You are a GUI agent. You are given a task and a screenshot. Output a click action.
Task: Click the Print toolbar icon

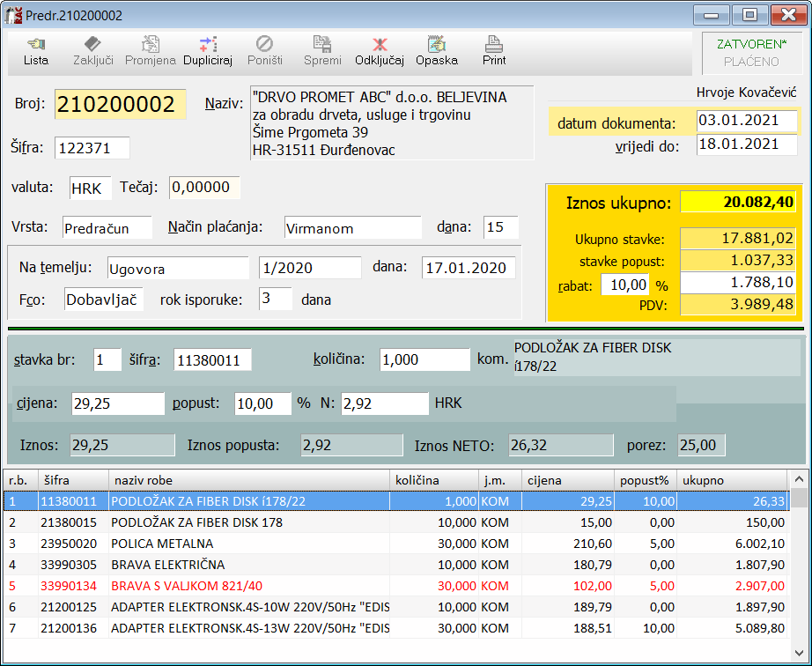click(x=494, y=51)
